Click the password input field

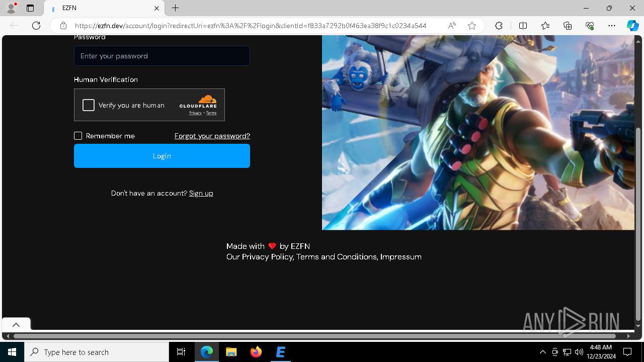(162, 56)
